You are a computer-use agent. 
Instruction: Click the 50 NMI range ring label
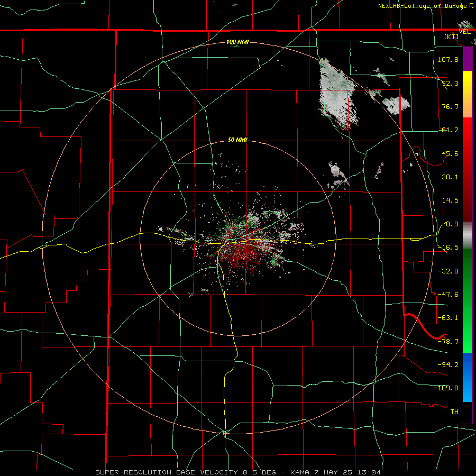(x=237, y=140)
